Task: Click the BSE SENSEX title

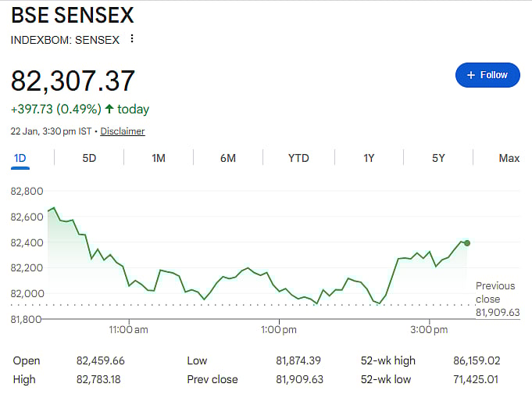Action: tap(73, 15)
